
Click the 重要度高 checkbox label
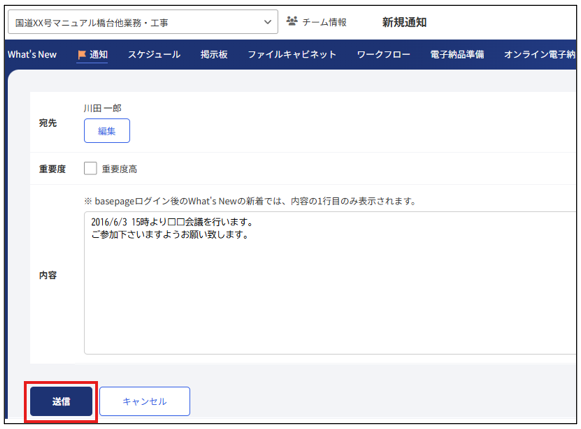pyautogui.click(x=119, y=169)
